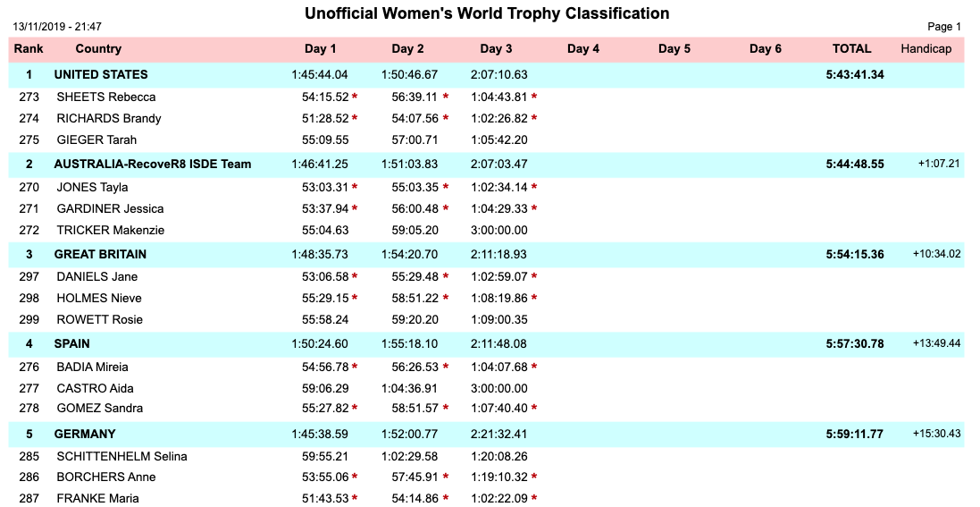This screenshot has height=507, width=980.
Task: Select the Country column header
Action: click(98, 49)
